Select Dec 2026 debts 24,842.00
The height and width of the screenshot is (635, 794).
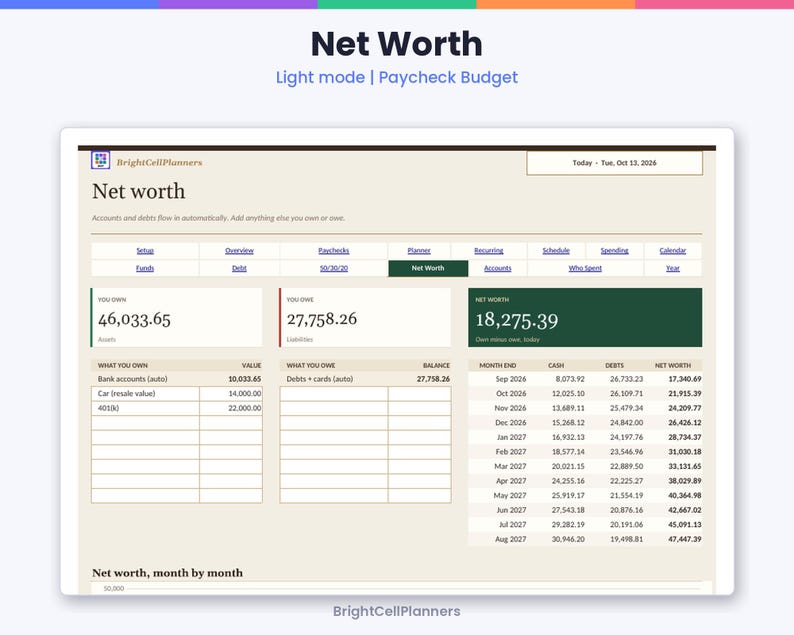pyautogui.click(x=626, y=423)
